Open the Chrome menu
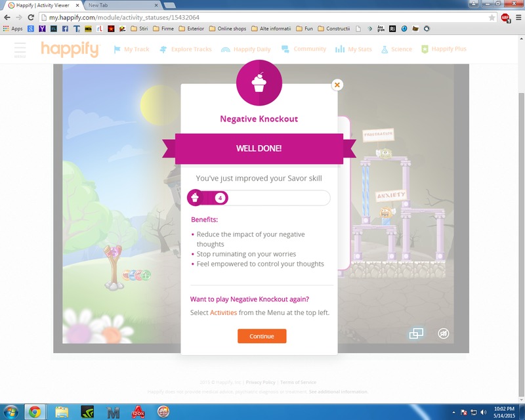This screenshot has height=420, width=525. (518, 18)
